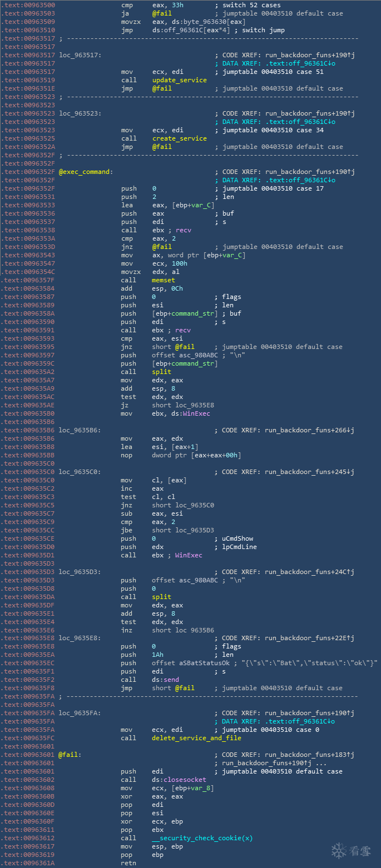
Task: Open delete_service_and_file call target
Action: 196,738
